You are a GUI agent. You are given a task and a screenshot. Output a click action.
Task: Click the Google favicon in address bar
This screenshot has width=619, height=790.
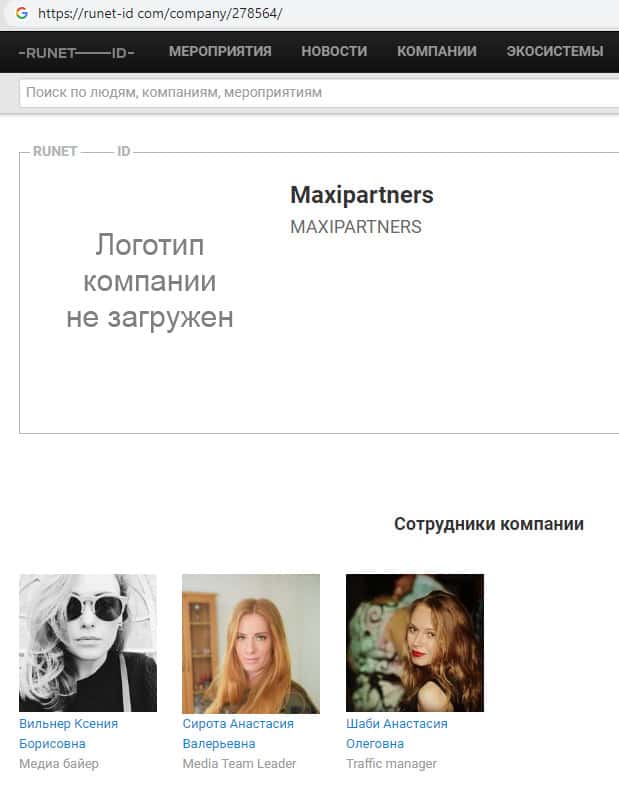[22, 13]
